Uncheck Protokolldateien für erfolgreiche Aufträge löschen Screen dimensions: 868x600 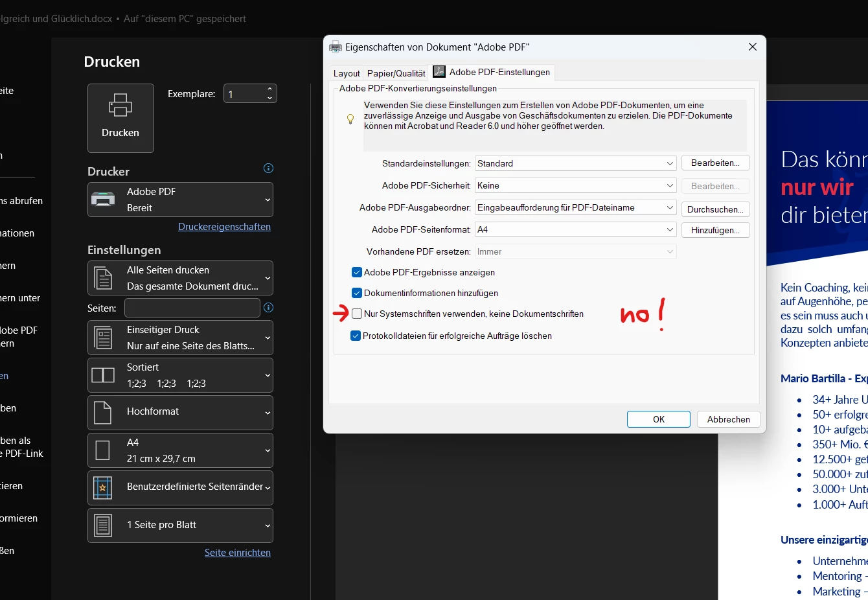point(356,336)
